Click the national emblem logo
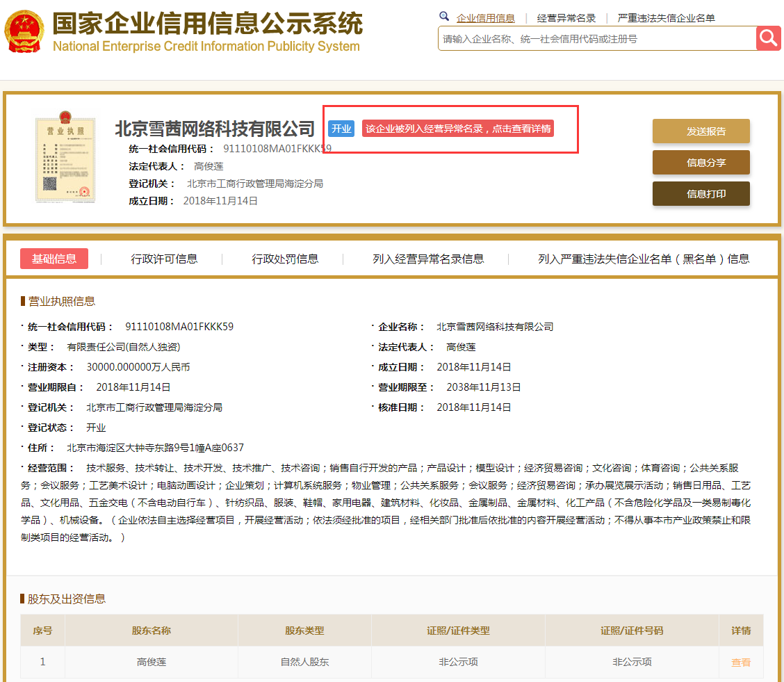This screenshot has width=784, height=682. (24, 31)
